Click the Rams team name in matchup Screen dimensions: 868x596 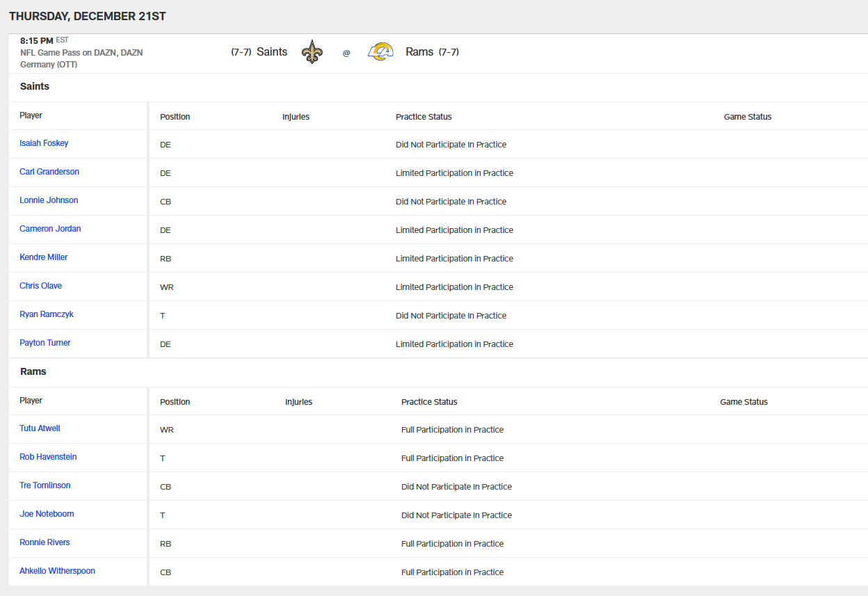(419, 52)
